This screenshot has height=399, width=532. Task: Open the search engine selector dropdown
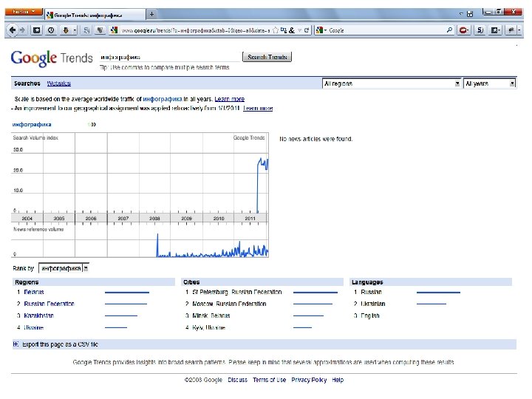point(321,30)
